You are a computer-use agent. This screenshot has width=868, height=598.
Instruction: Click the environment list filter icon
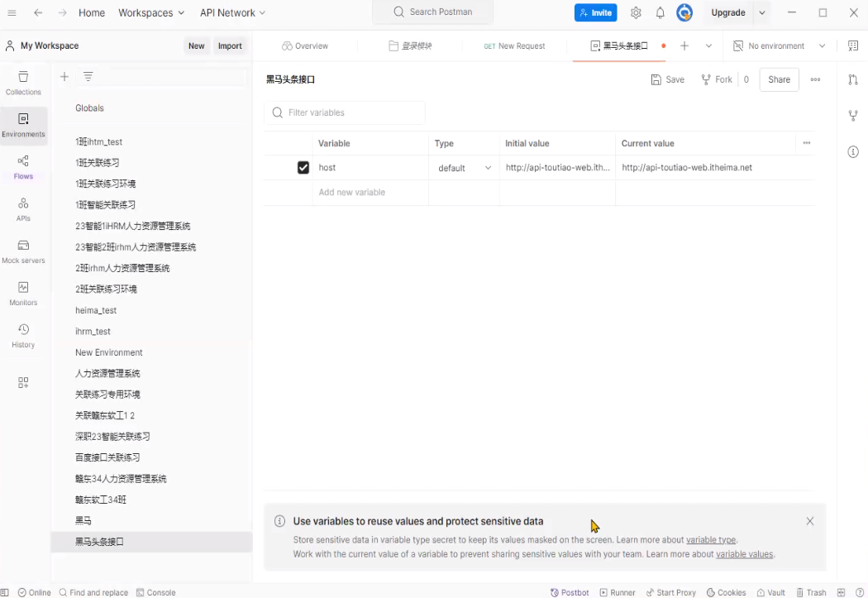point(88,77)
